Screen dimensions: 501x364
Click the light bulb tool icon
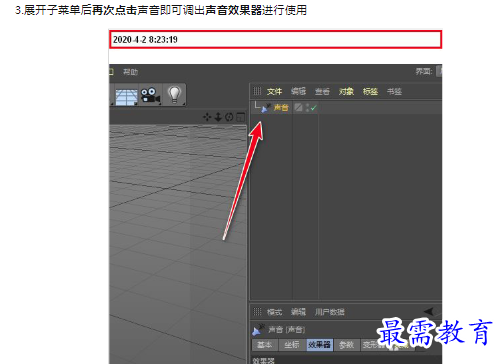point(174,94)
